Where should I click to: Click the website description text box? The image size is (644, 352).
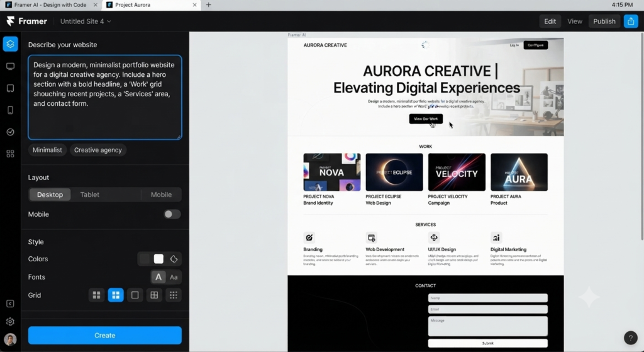click(x=105, y=98)
